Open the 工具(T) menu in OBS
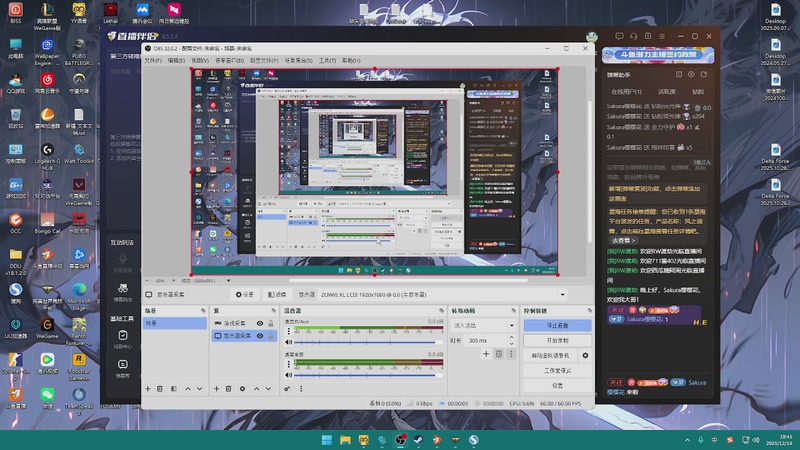 tap(328, 60)
